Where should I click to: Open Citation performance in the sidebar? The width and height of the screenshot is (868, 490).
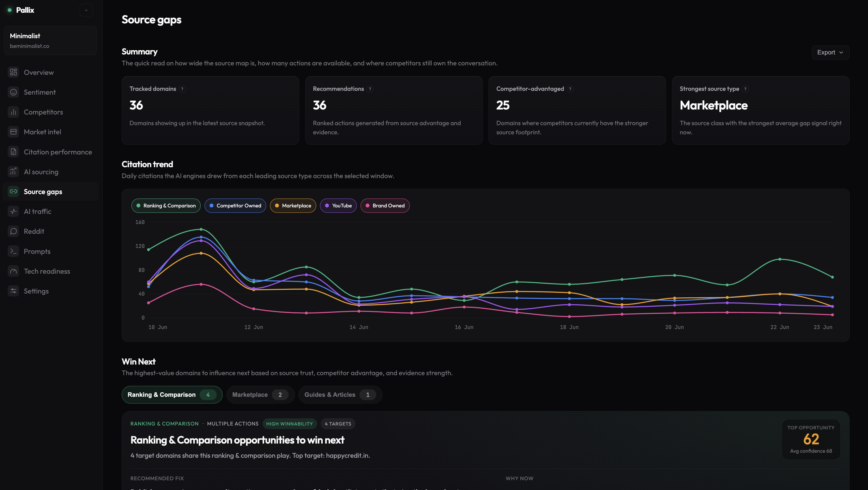(x=50, y=152)
